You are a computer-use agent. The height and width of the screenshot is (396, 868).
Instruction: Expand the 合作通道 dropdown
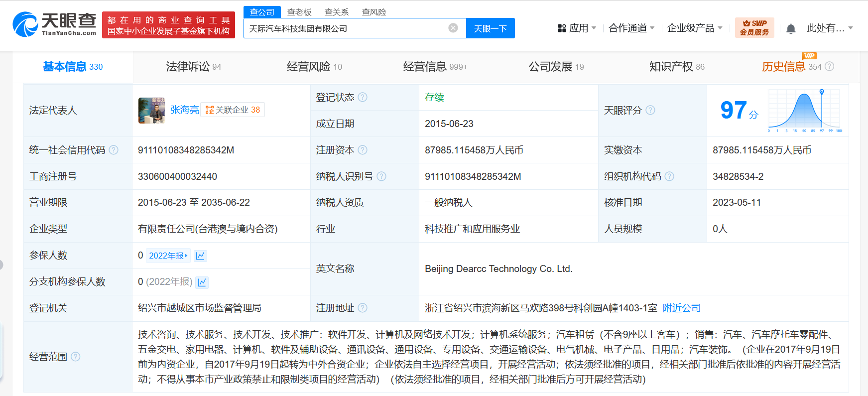point(631,28)
